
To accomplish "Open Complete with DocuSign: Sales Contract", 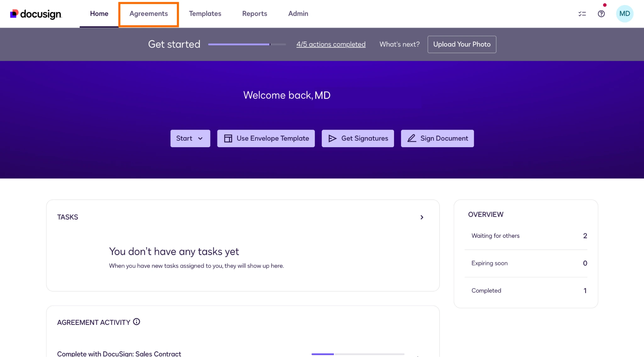I will coord(119,354).
